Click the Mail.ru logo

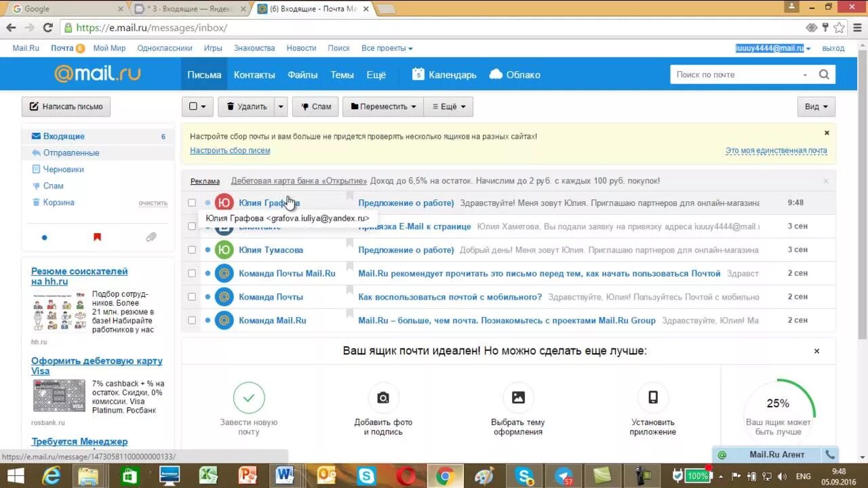(x=97, y=74)
